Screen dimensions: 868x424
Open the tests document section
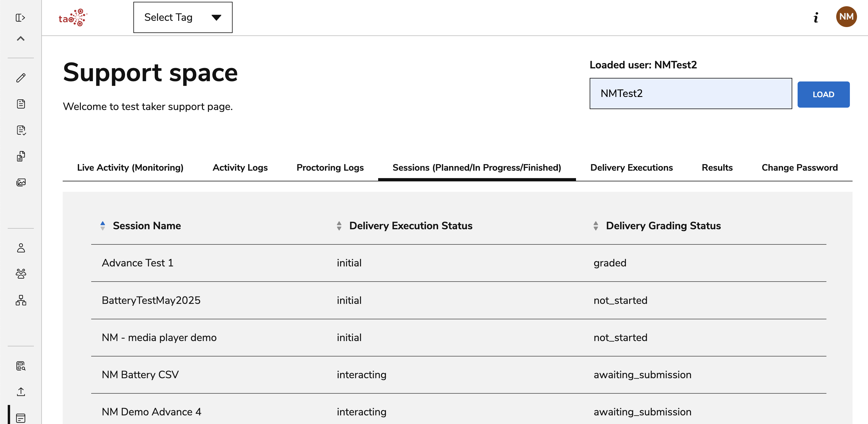[21, 104]
